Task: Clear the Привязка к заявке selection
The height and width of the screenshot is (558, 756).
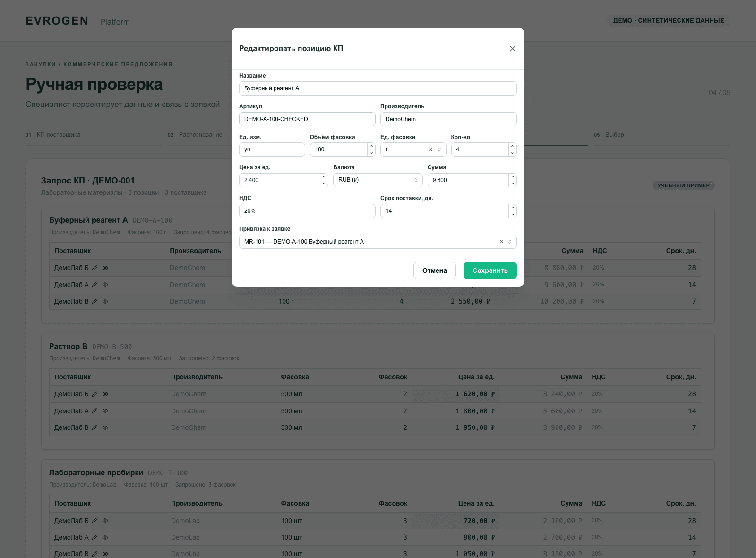Action: click(501, 242)
